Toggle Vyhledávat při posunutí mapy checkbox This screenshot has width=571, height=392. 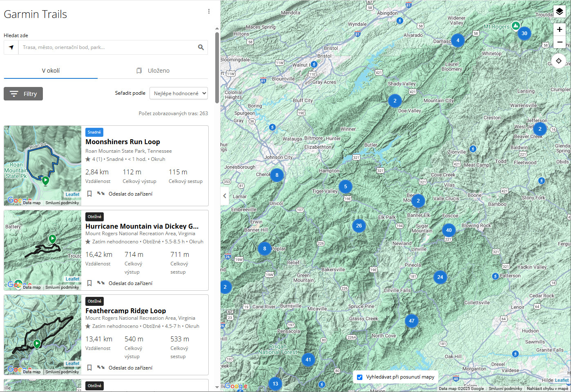(x=360, y=377)
